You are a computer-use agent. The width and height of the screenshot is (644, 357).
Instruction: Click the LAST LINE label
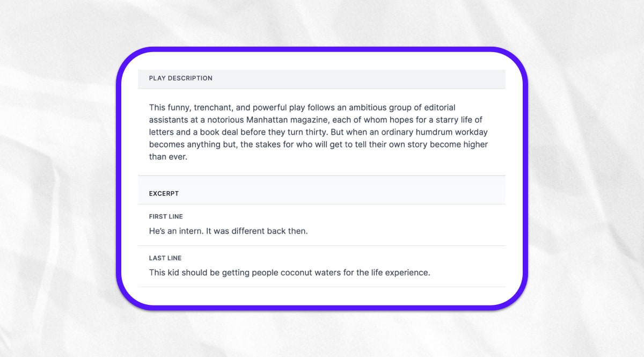(x=165, y=258)
